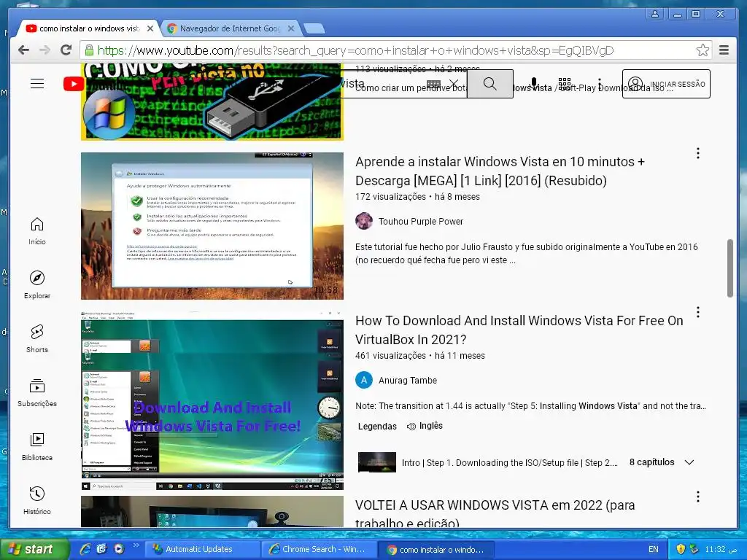747x560 pixels.
Task: Go back with the browser back arrow
Action: 23,50
